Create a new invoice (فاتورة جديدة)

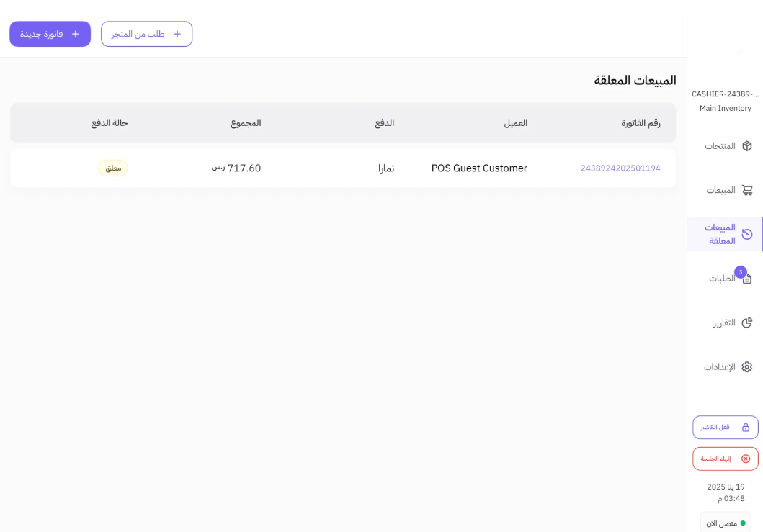(x=50, y=34)
